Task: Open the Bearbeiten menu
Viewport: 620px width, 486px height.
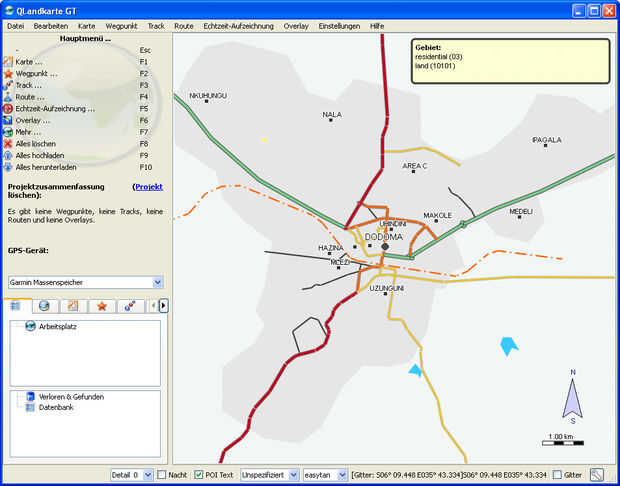Action: point(51,26)
